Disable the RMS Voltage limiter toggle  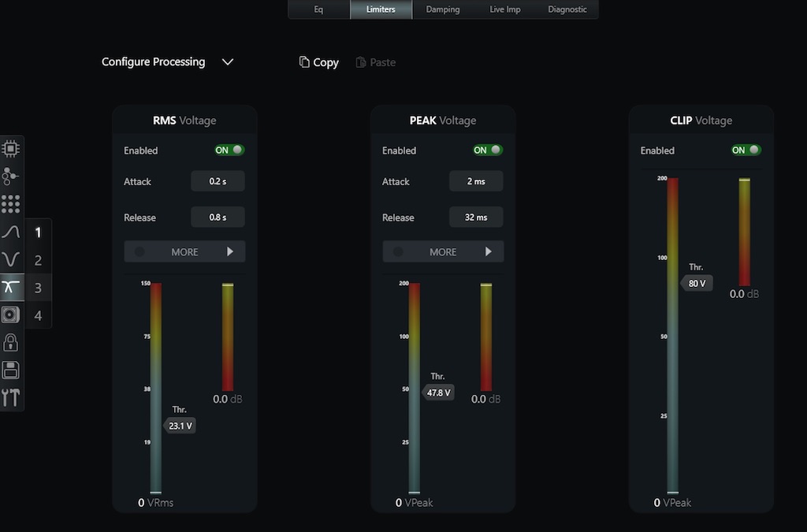coord(229,150)
